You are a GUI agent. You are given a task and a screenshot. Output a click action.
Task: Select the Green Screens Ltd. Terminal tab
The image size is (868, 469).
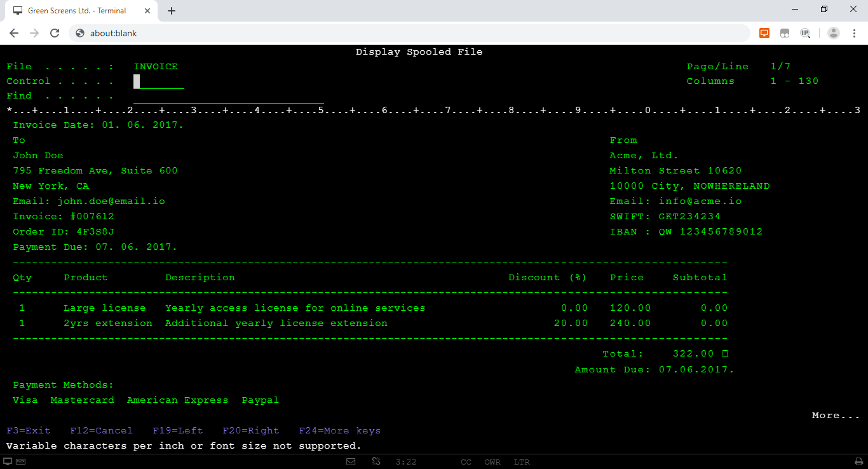point(83,11)
